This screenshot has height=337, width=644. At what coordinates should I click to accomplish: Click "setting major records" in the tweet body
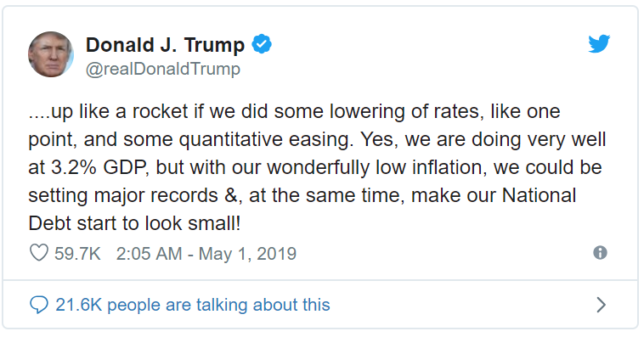[123, 196]
